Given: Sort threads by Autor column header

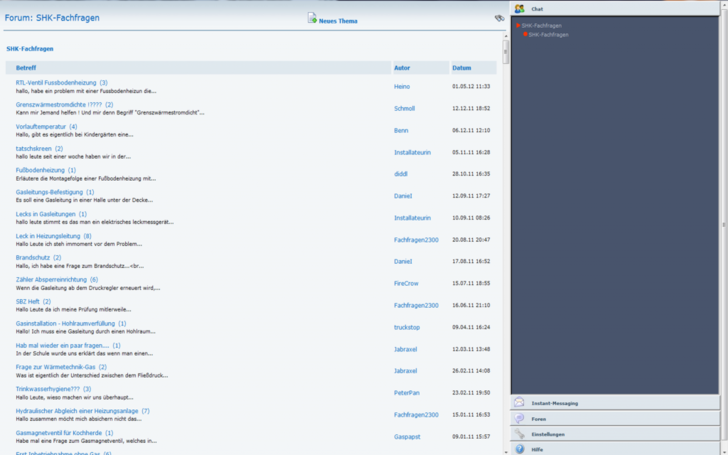Looking at the screenshot, I should click(402, 68).
